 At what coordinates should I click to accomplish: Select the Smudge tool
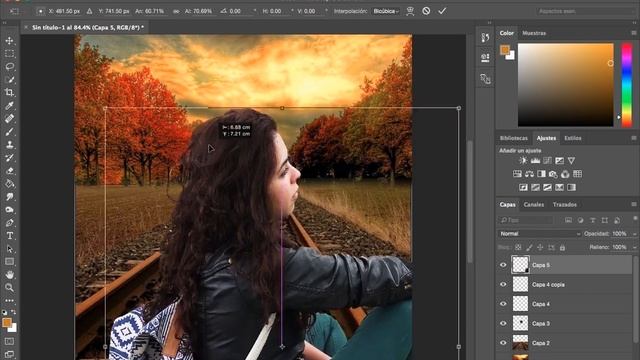(9, 197)
